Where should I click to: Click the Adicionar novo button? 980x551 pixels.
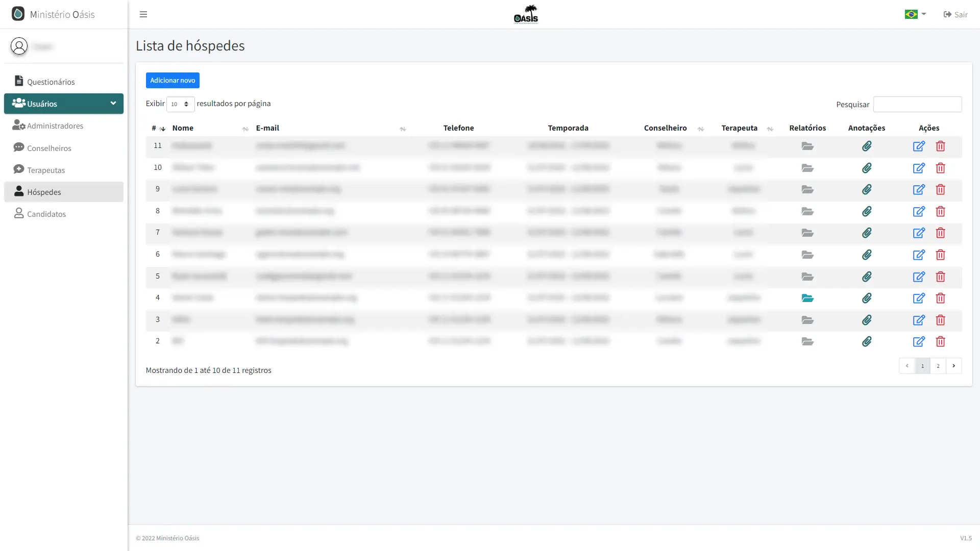pyautogui.click(x=173, y=80)
